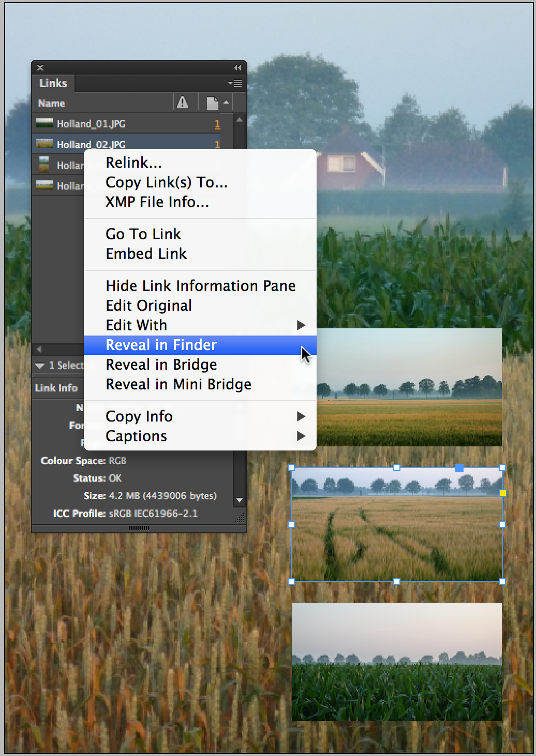The image size is (536, 756).
Task: Click the status warning triangle column icon
Action: [183, 103]
